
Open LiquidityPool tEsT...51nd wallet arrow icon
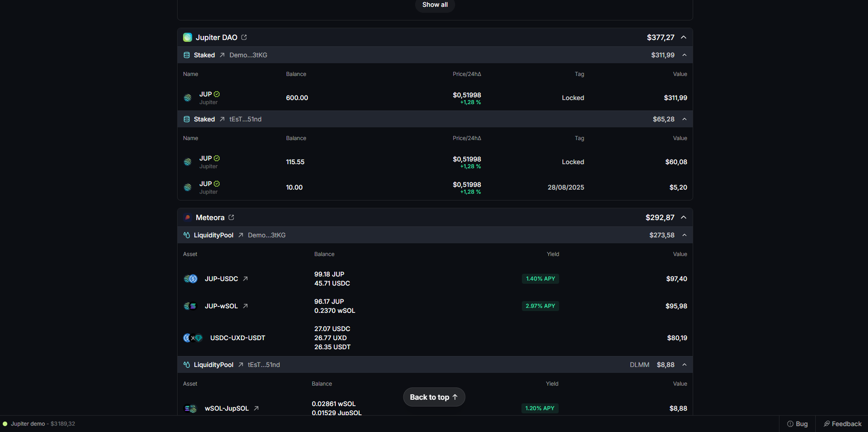click(x=241, y=365)
